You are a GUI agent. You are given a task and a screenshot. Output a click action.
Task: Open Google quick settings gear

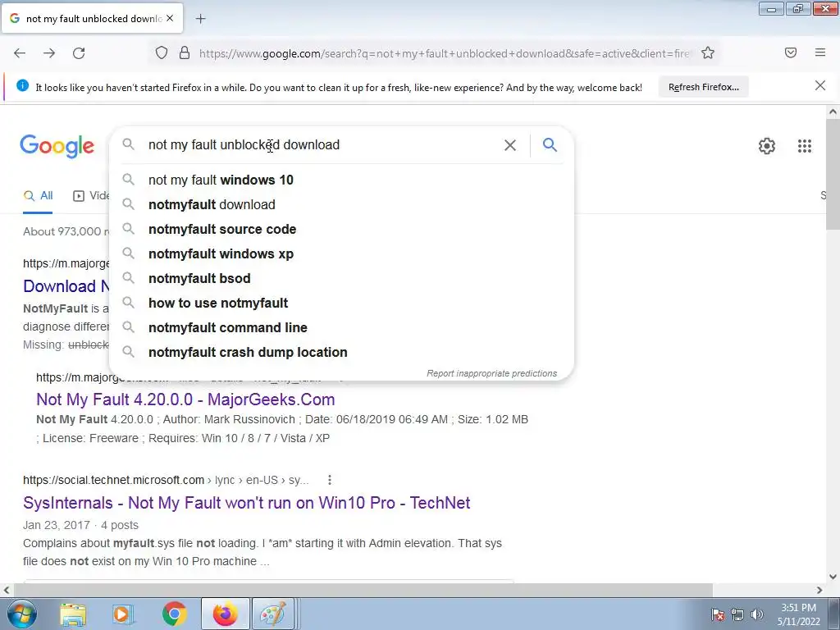coord(767,146)
